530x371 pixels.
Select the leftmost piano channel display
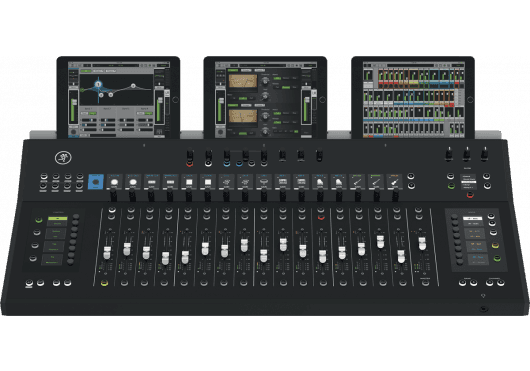(x=320, y=182)
